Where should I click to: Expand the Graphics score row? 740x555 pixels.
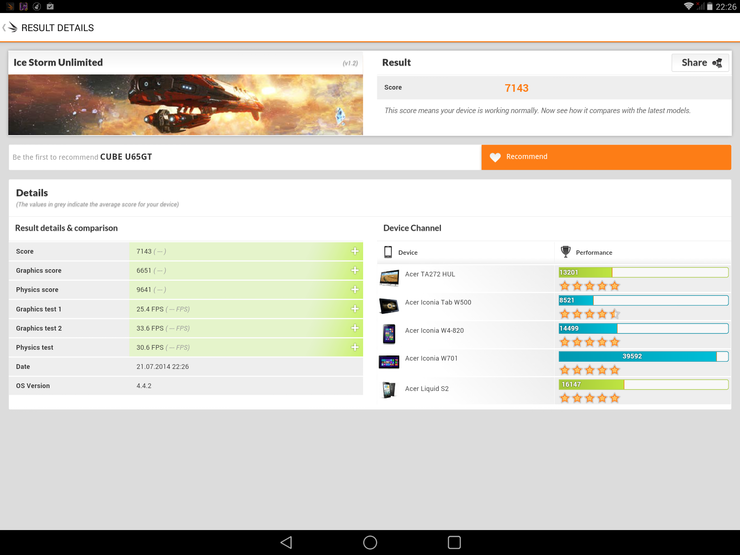[x=355, y=270]
